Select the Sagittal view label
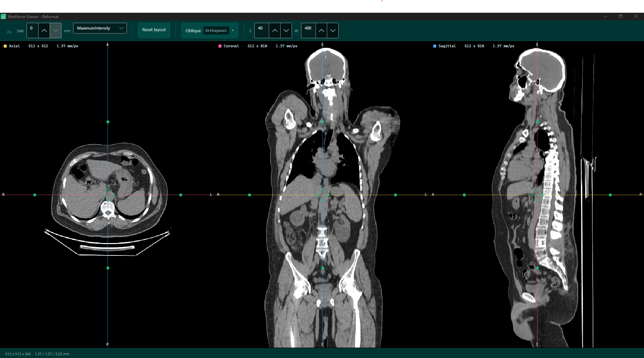644x358 pixels. click(447, 46)
